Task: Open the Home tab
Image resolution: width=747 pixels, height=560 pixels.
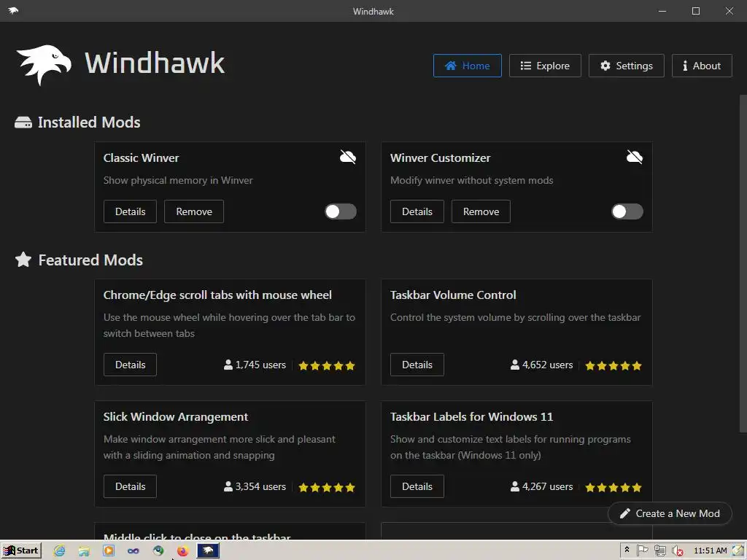Action: click(467, 66)
